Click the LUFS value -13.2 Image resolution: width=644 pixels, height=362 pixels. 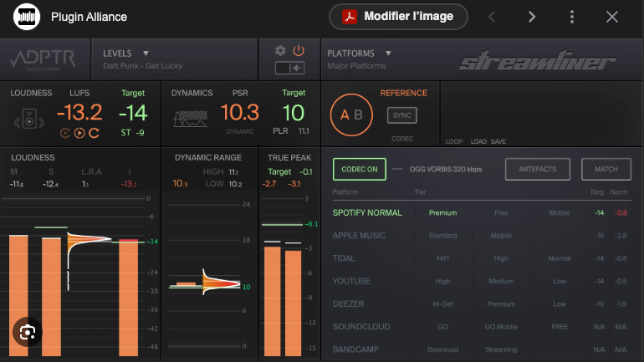[79, 113]
